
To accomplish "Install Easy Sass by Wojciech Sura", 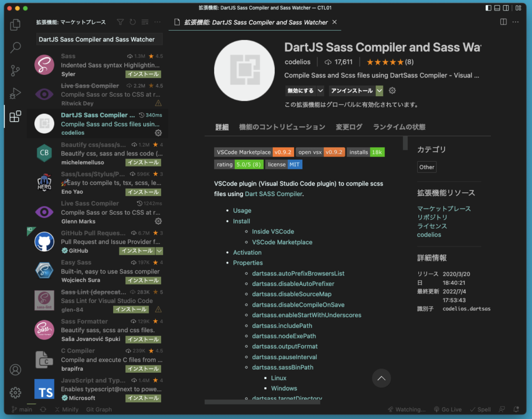I will pyautogui.click(x=143, y=280).
